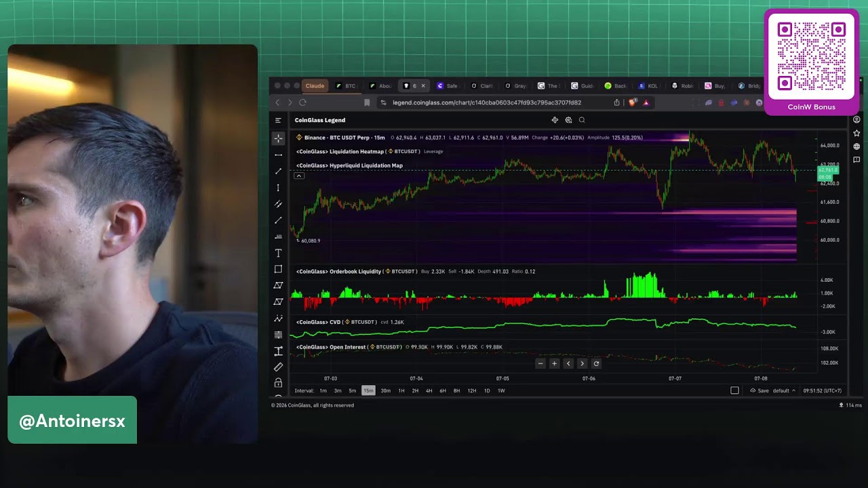Reset the chart view with refresh icon

coord(596,363)
